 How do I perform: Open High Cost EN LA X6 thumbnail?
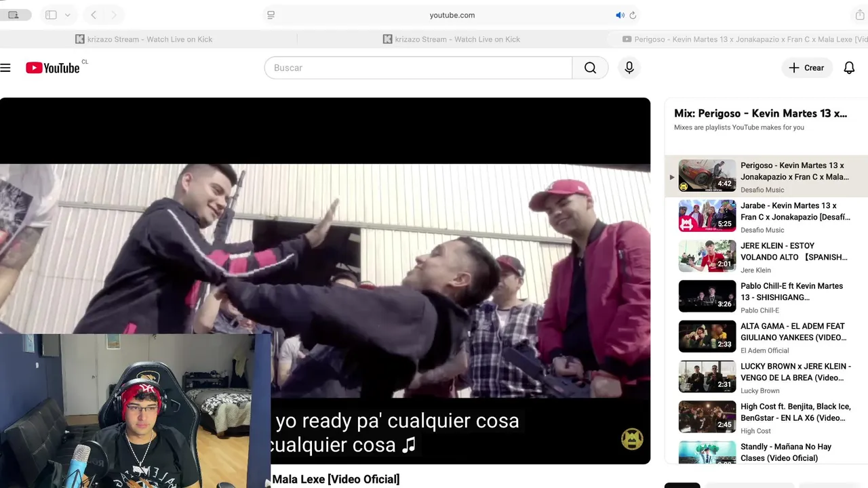[x=707, y=417]
